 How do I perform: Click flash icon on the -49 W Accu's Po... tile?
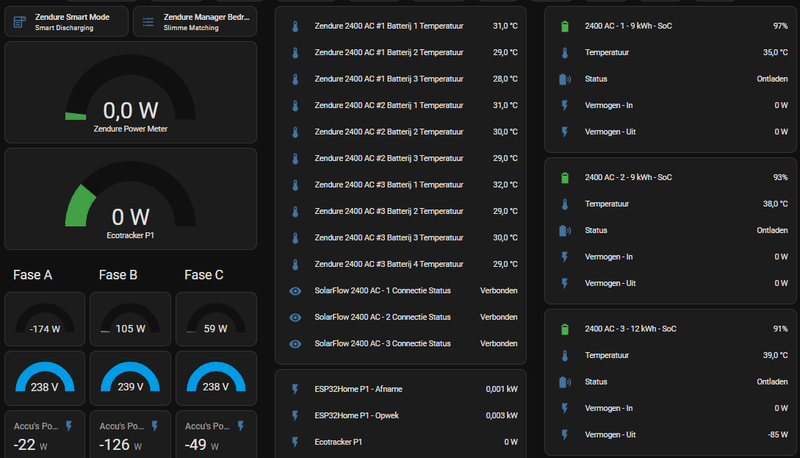pos(240,426)
